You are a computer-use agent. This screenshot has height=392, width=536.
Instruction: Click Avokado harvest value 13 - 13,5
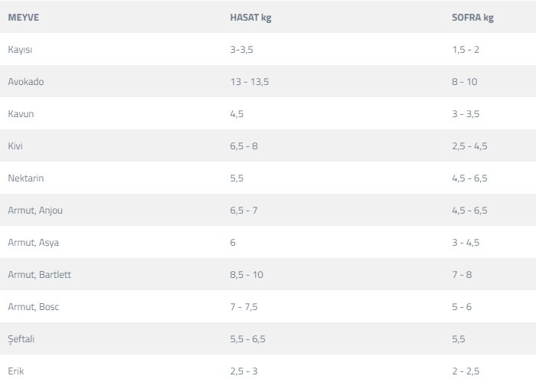[250, 82]
